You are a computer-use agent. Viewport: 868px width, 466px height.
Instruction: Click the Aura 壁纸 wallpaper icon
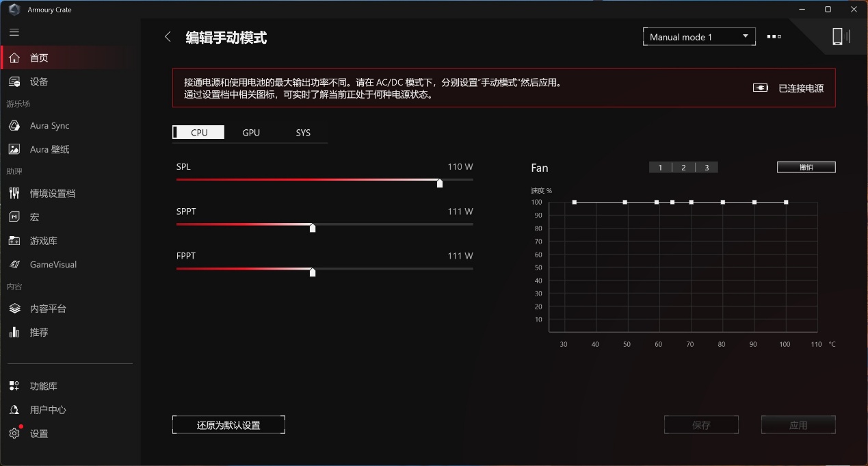point(14,149)
